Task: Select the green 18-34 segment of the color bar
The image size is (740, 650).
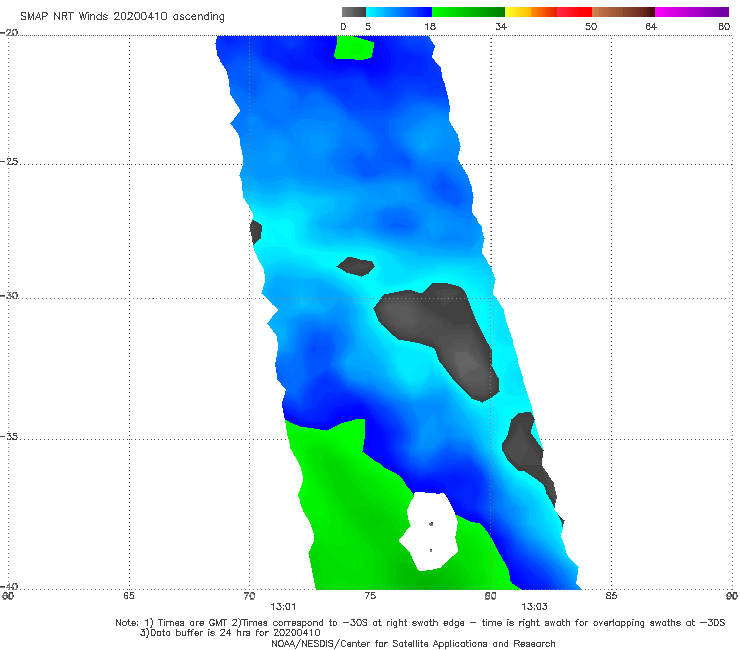Action: [468, 12]
